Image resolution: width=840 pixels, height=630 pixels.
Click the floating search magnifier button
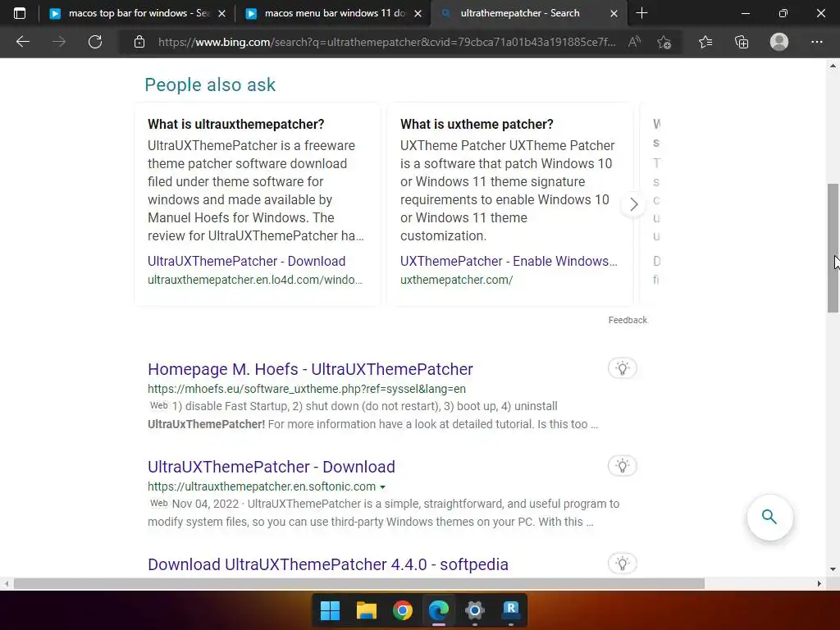pyautogui.click(x=769, y=517)
